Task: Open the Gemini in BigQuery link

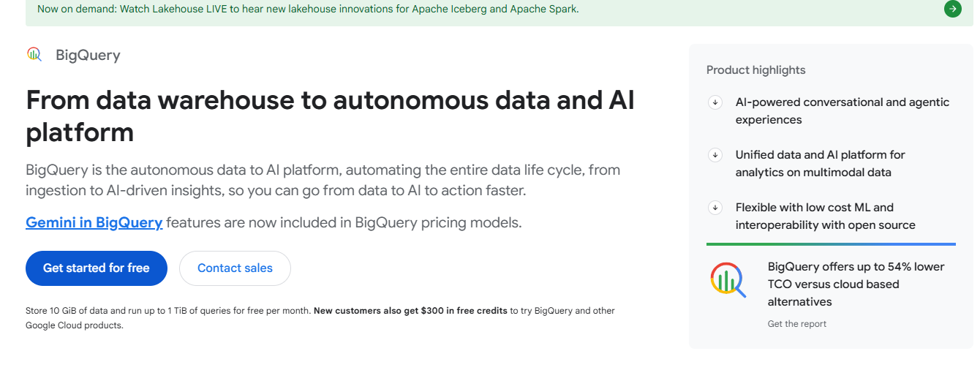Action: [x=94, y=222]
